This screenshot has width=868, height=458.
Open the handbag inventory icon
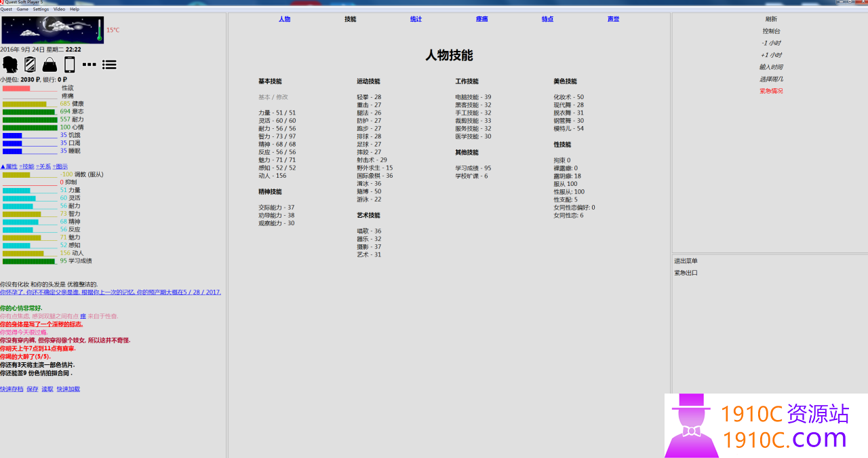pyautogui.click(x=50, y=64)
